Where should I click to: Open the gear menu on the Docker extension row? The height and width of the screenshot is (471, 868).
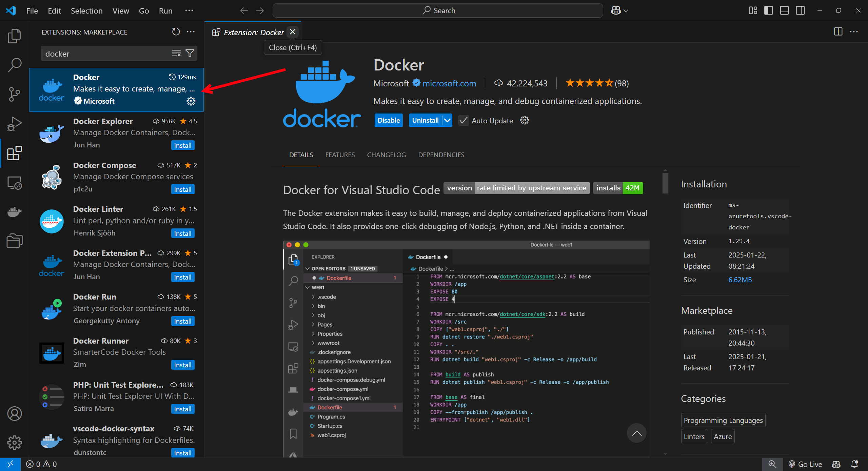click(191, 101)
